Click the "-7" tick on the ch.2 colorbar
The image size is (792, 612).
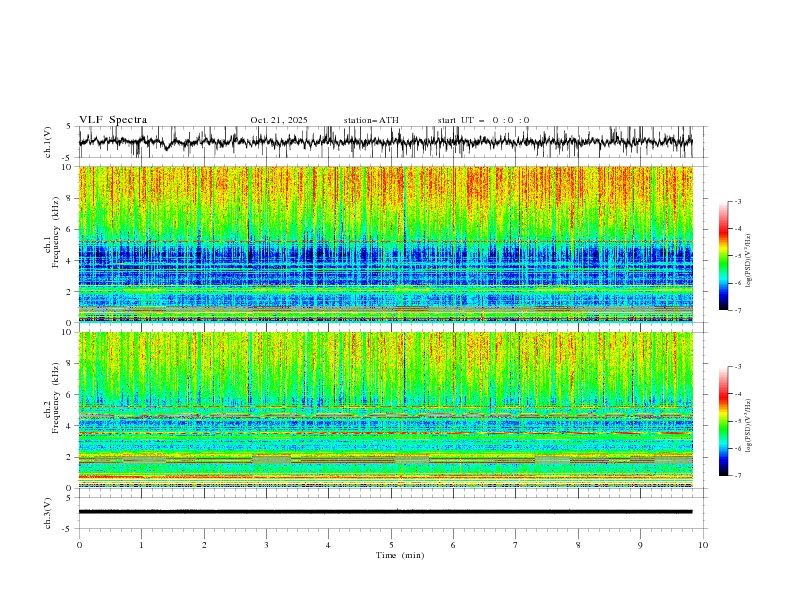coord(737,476)
